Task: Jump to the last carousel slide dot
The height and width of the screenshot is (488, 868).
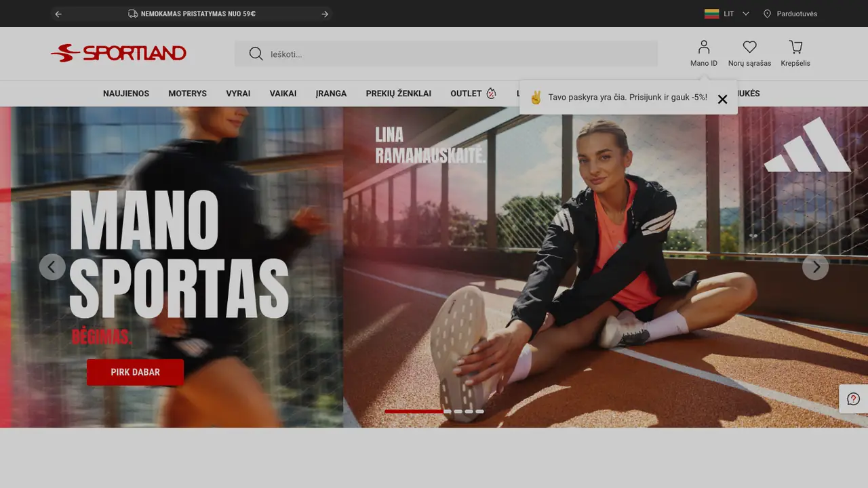Action: coord(479,411)
